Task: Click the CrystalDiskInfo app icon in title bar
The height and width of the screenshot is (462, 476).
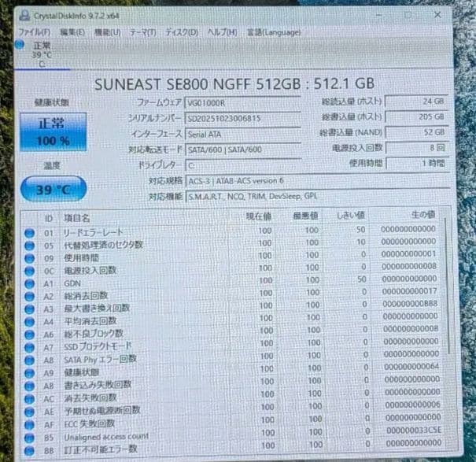Action: (x=24, y=15)
